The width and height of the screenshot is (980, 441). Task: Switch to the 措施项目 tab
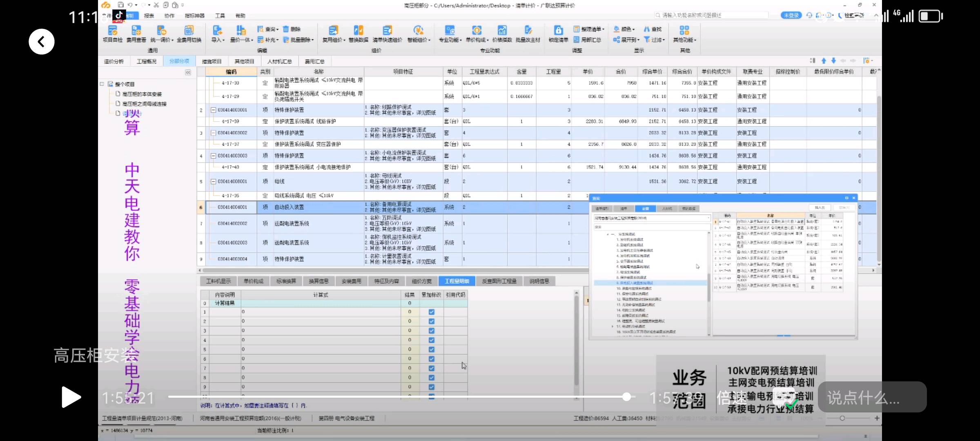point(212,61)
